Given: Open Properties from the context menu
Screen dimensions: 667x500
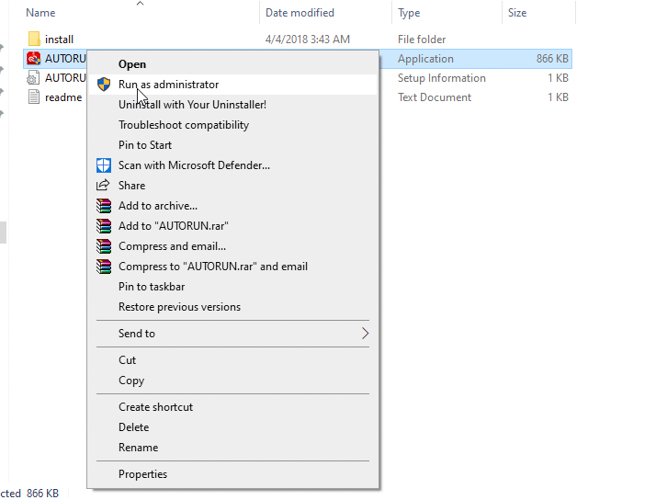Looking at the screenshot, I should 143,475.
